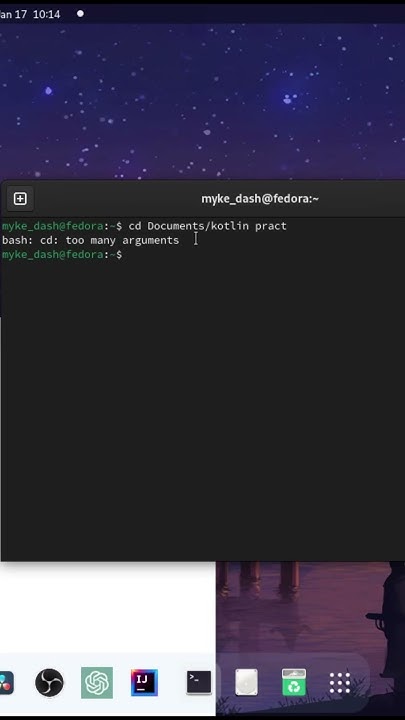Image resolution: width=405 pixels, height=720 pixels.
Task: Launch DaVinci Resolve from the dock
Action: (6, 683)
